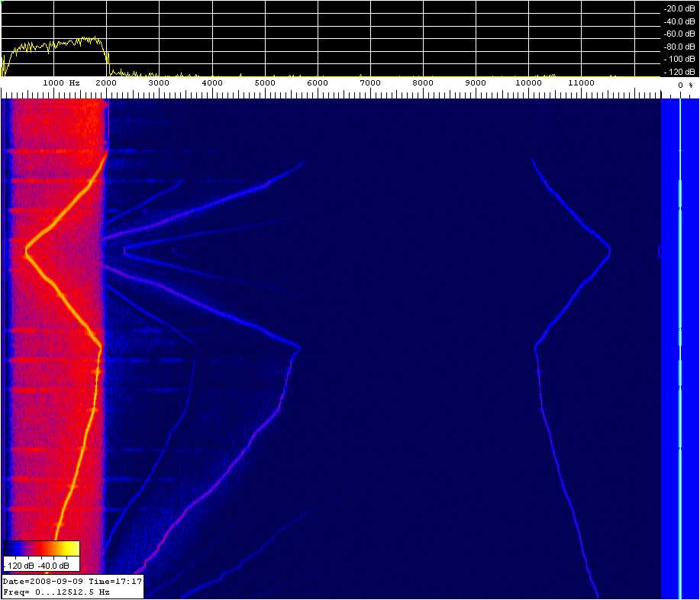This screenshot has height=600, width=700.
Task: Click the -120 dB label at top right
Action: coord(679,72)
